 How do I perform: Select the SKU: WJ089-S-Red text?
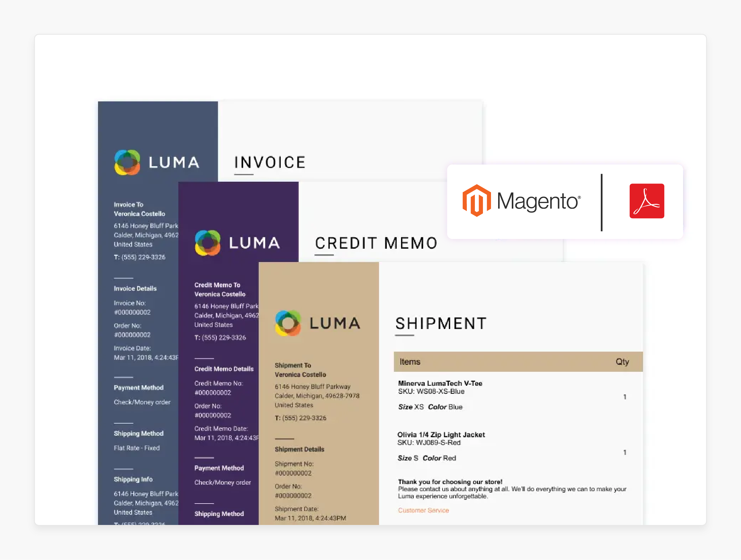pos(429,442)
